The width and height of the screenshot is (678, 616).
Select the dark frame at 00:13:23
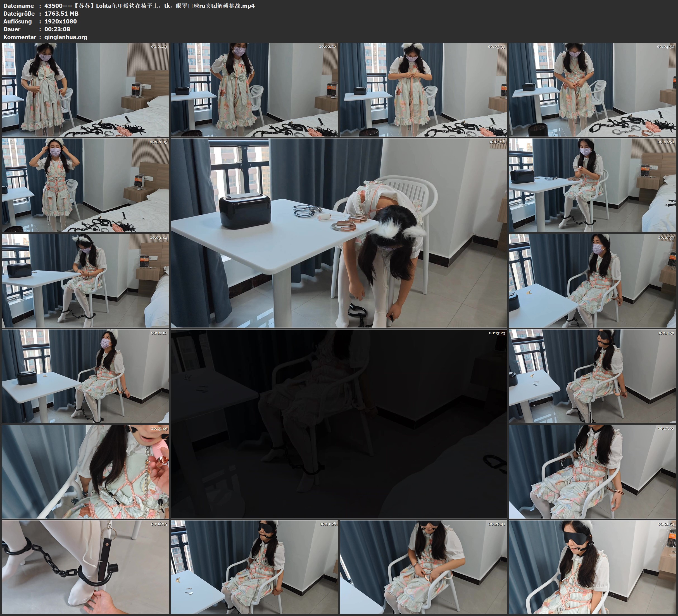339,424
